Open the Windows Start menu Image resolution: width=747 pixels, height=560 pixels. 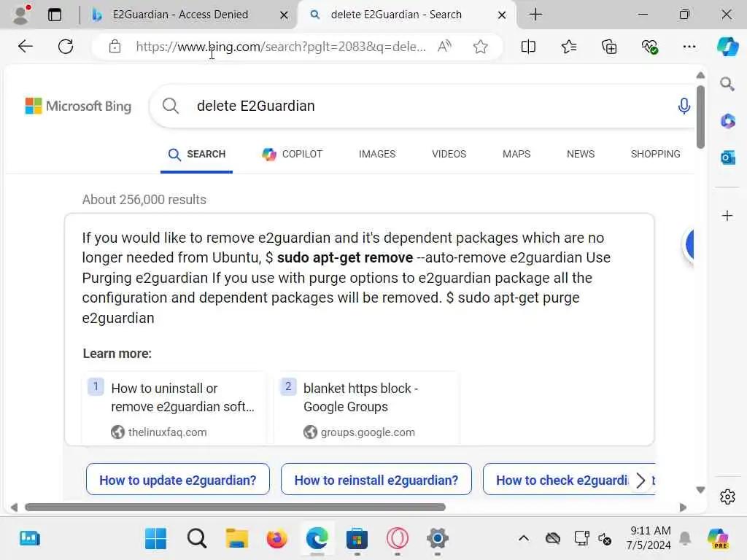pyautogui.click(x=156, y=539)
